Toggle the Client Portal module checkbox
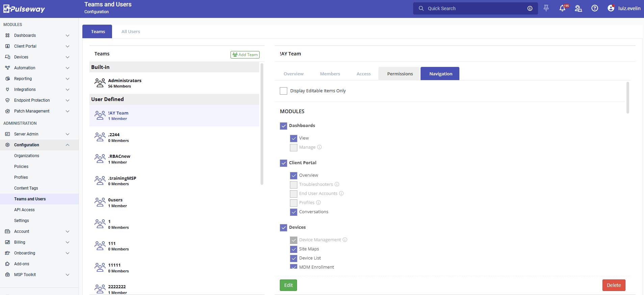This screenshot has height=295, width=644. tap(284, 163)
